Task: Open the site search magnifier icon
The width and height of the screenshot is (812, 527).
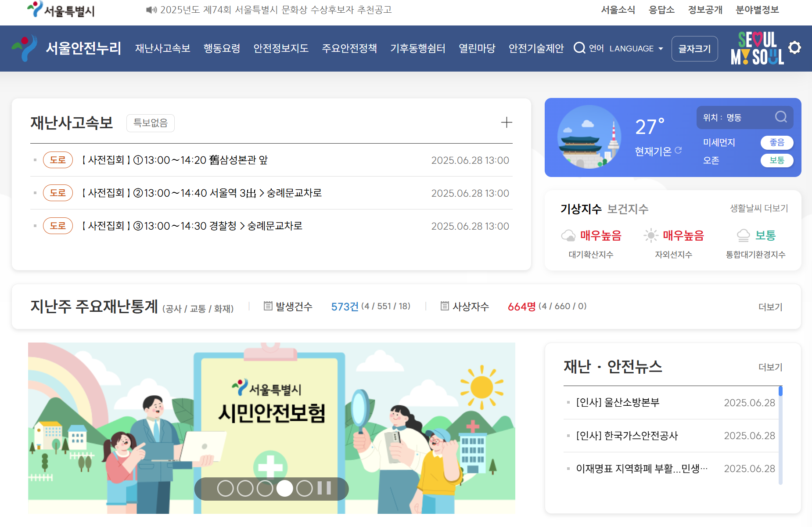Action: [x=580, y=48]
